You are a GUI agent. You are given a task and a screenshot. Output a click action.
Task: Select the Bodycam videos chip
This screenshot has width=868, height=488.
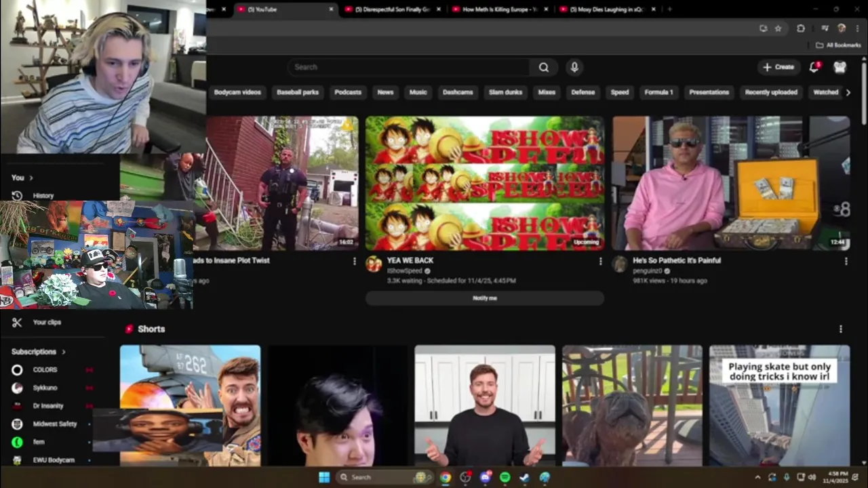237,92
